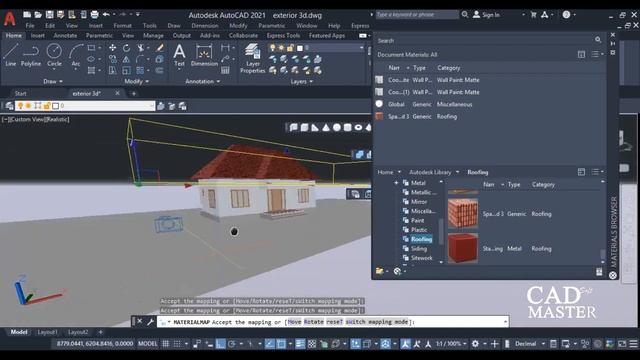
Task: Select the Polyline tool
Action: [x=31, y=55]
